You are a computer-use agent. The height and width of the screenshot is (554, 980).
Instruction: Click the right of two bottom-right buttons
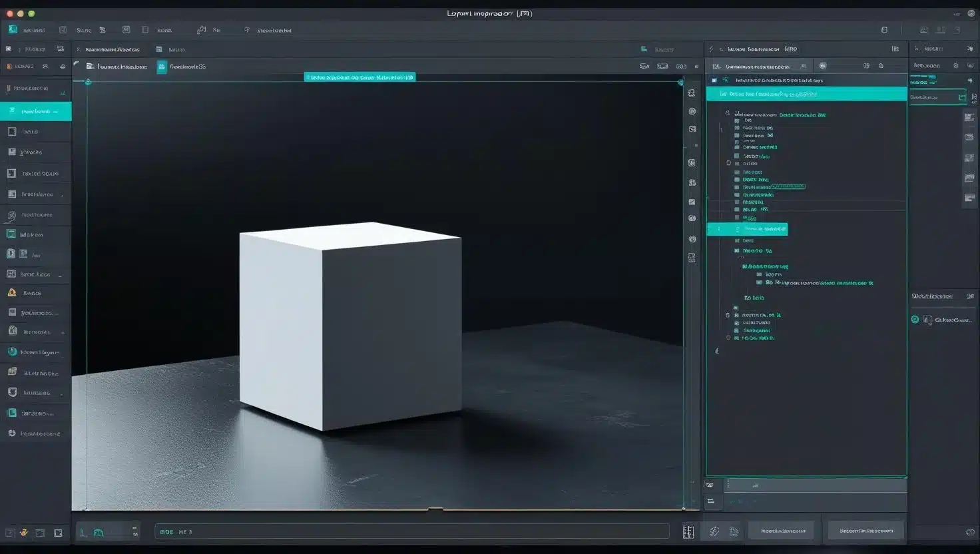(865, 531)
